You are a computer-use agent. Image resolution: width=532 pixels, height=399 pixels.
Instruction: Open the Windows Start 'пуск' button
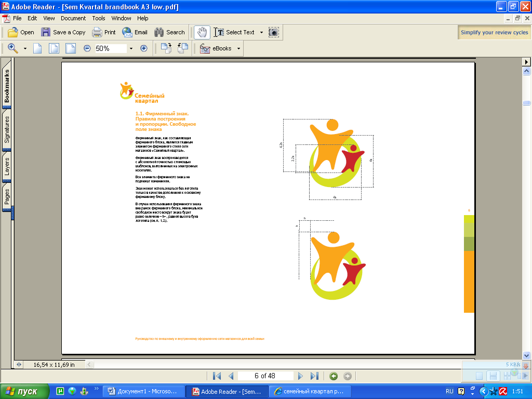point(24,391)
